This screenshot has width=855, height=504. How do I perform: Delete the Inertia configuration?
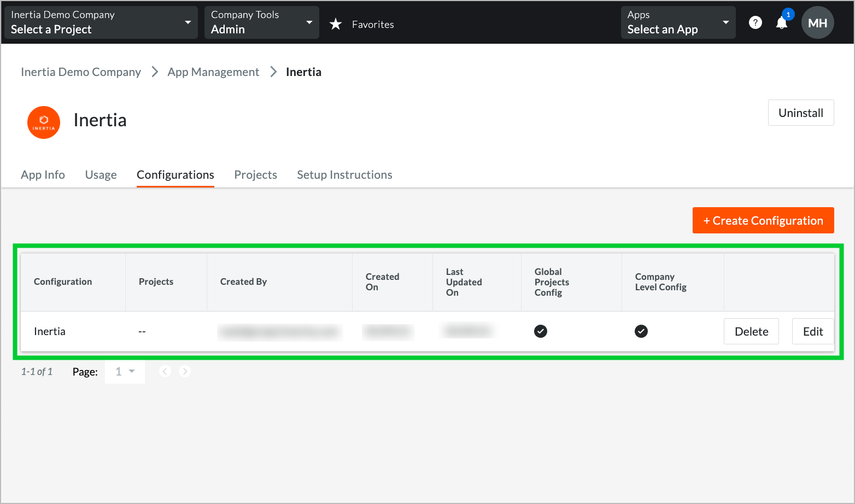[x=751, y=331]
